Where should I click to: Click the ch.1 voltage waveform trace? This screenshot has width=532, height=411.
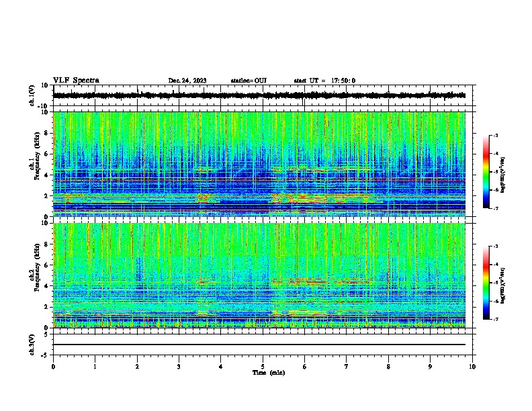(259, 95)
